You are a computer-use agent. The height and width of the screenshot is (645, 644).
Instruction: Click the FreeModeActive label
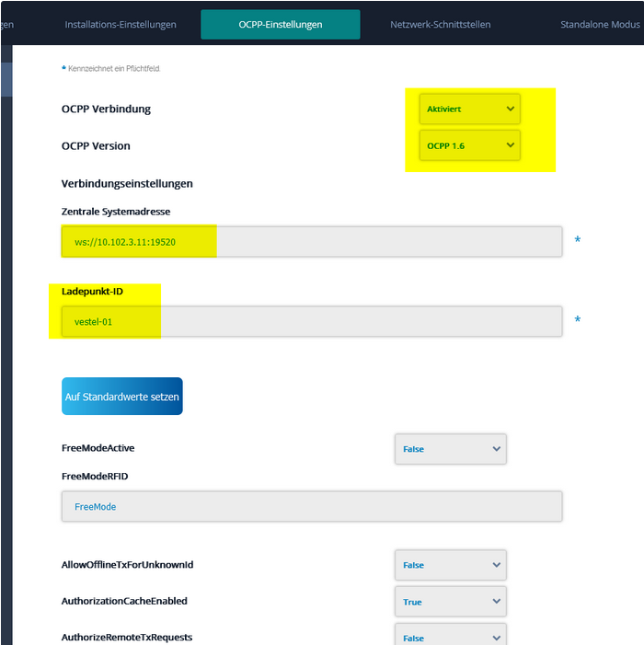pos(98,448)
